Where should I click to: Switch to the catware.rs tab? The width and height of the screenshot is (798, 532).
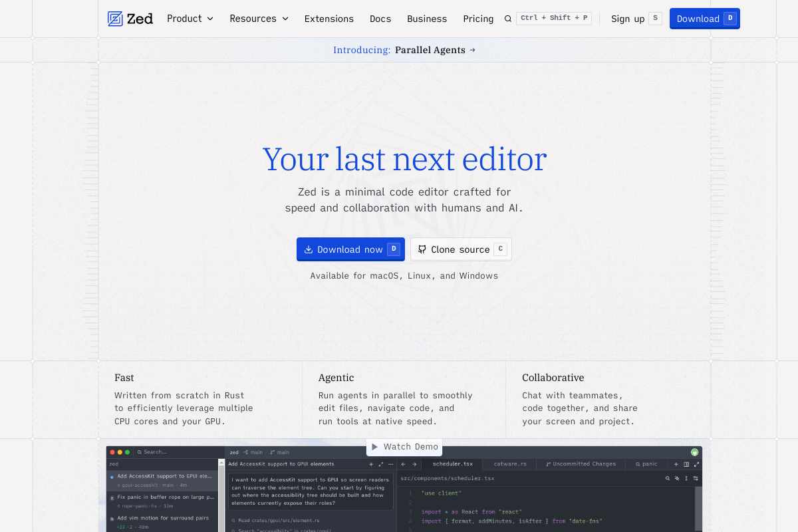510,464
